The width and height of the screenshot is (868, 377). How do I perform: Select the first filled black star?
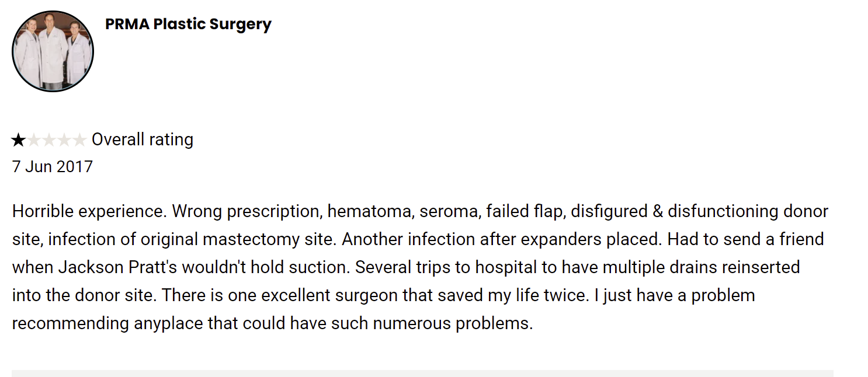click(x=19, y=140)
